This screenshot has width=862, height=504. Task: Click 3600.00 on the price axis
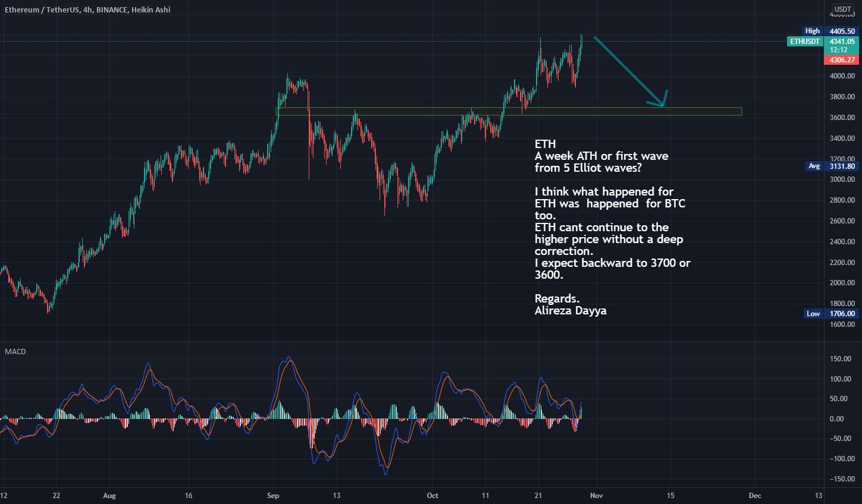tap(842, 118)
